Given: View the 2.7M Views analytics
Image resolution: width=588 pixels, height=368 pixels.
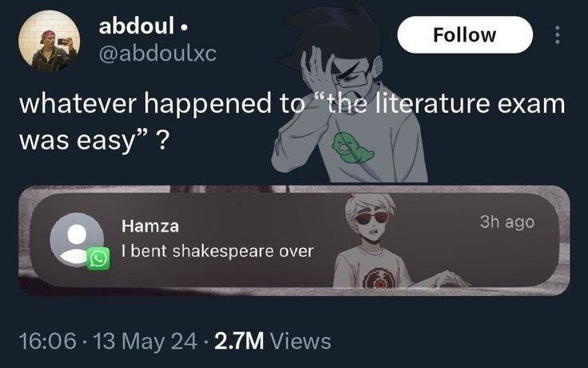Looking at the screenshot, I should click(x=272, y=341).
